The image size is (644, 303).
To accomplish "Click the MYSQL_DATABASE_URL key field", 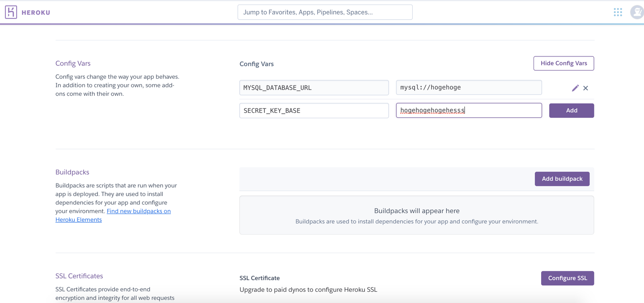I will [x=314, y=88].
